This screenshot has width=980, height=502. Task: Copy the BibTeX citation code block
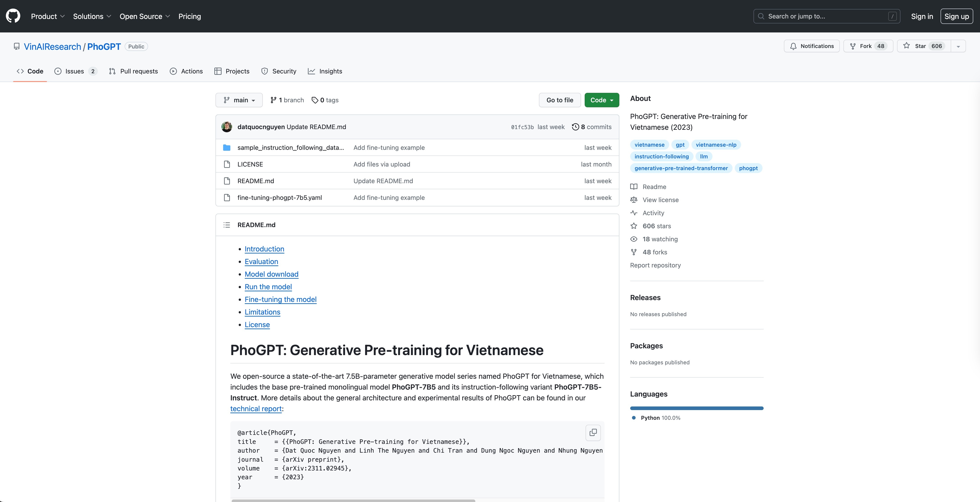pyautogui.click(x=593, y=432)
